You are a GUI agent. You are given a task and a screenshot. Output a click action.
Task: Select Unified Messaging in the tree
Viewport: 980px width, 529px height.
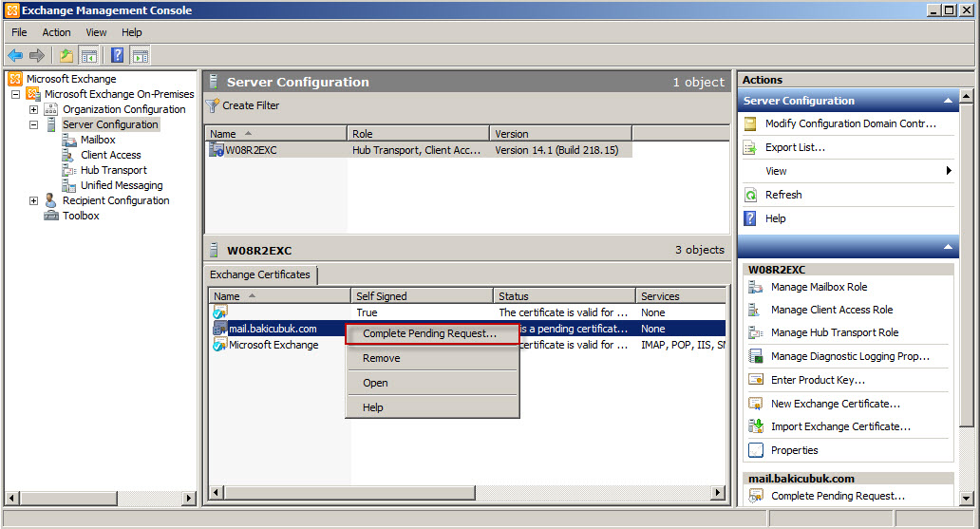122,186
